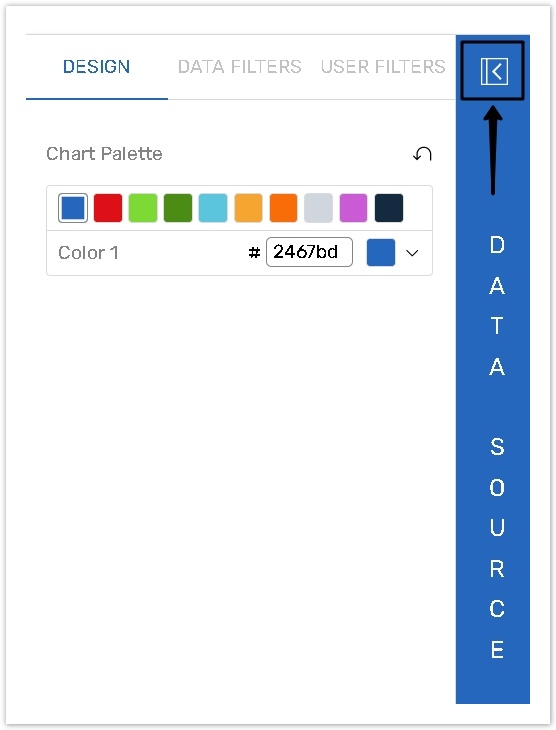Choose the dark green palette swatch
Image resolution: width=556 pixels, height=730 pixels.
pyautogui.click(x=178, y=208)
